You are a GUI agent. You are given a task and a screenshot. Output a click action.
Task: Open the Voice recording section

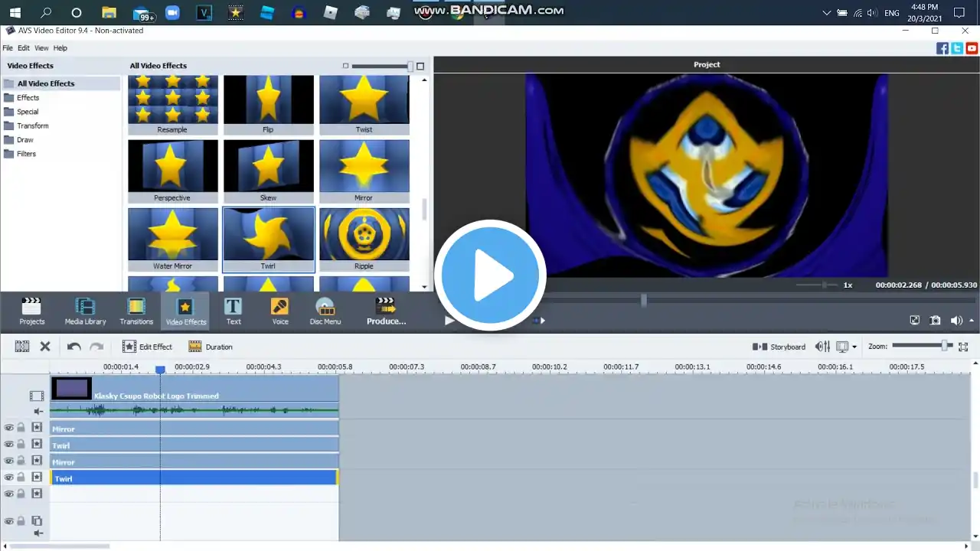click(280, 311)
